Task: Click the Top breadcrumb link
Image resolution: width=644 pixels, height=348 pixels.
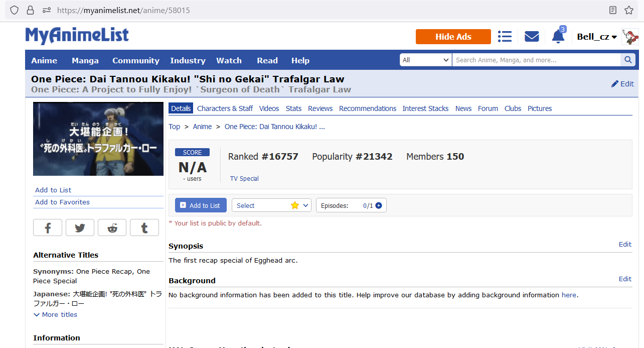Action: click(x=174, y=127)
